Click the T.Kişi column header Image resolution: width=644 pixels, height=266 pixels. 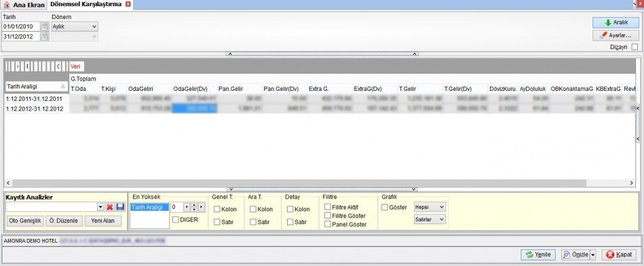point(113,88)
